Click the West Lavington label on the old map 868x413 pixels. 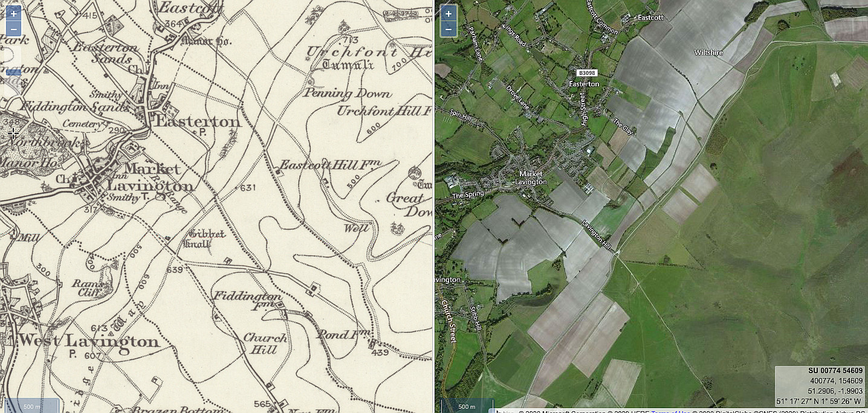(88, 341)
